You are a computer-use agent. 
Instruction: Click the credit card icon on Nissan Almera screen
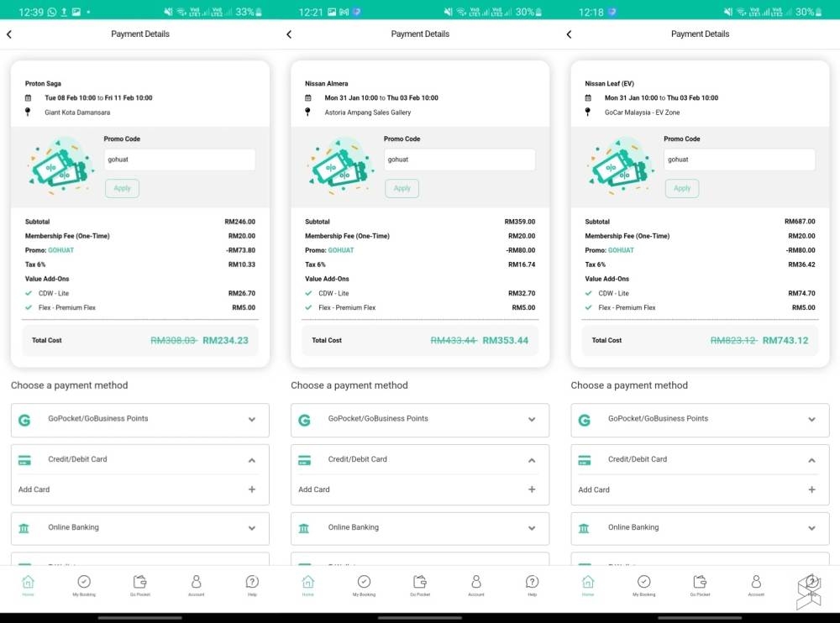(x=305, y=460)
